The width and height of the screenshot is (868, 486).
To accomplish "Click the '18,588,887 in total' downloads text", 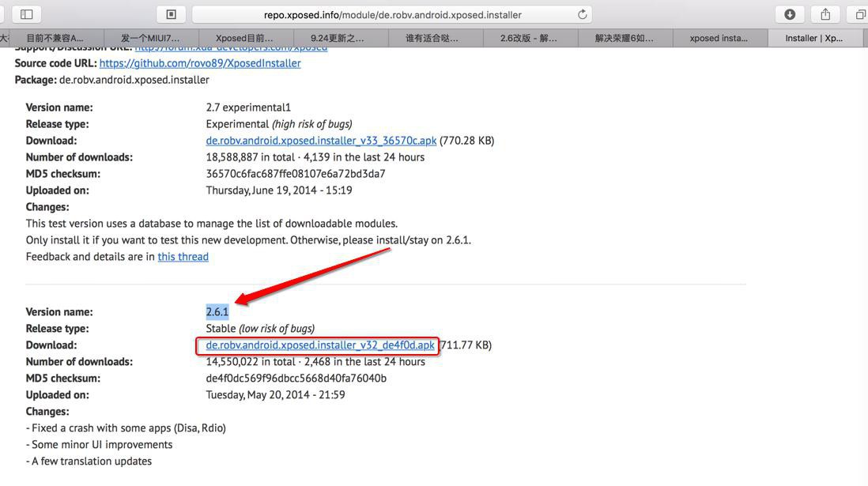I will (251, 157).
